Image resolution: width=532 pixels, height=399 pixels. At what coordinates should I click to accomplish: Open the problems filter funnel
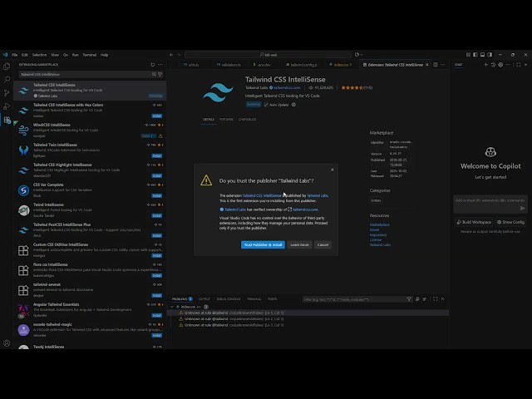point(409,299)
